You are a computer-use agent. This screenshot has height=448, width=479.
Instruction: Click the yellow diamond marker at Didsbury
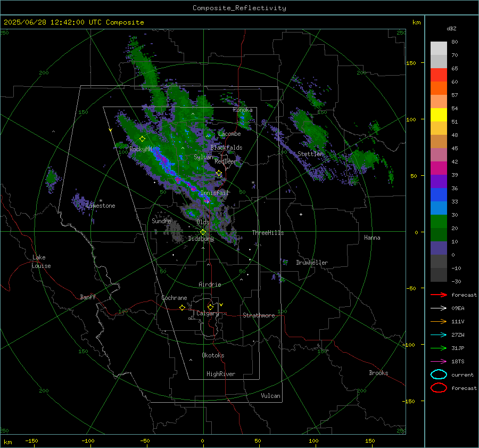(x=203, y=232)
